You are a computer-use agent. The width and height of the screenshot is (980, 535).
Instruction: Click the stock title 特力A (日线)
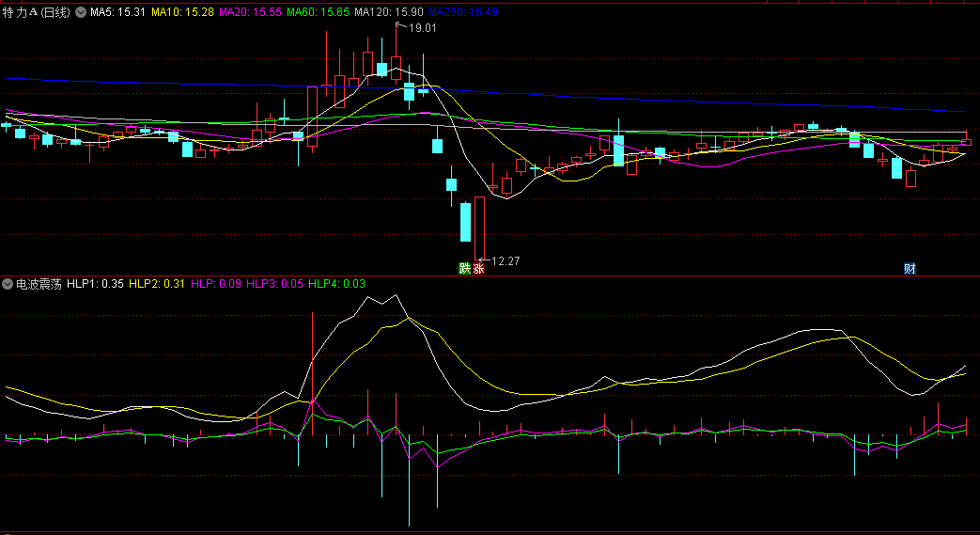tap(37, 12)
